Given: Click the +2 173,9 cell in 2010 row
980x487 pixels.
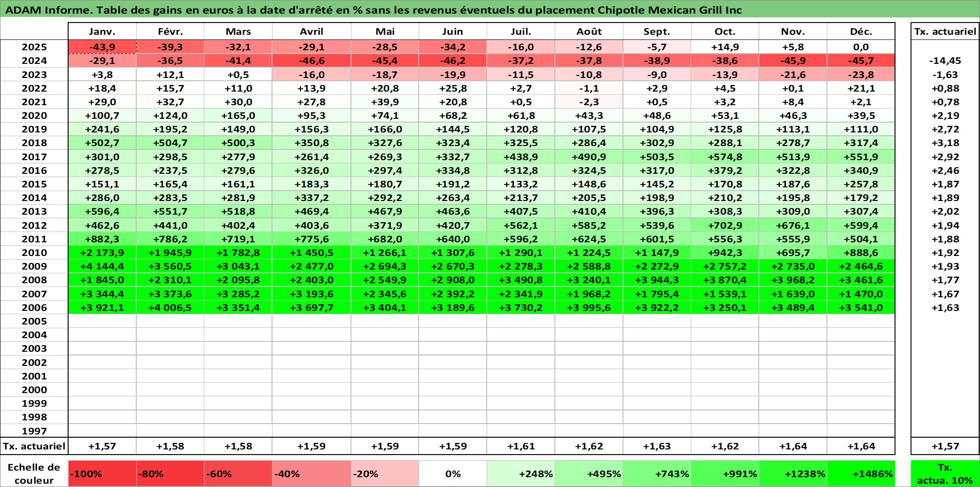Looking at the screenshot, I should pos(102,253).
